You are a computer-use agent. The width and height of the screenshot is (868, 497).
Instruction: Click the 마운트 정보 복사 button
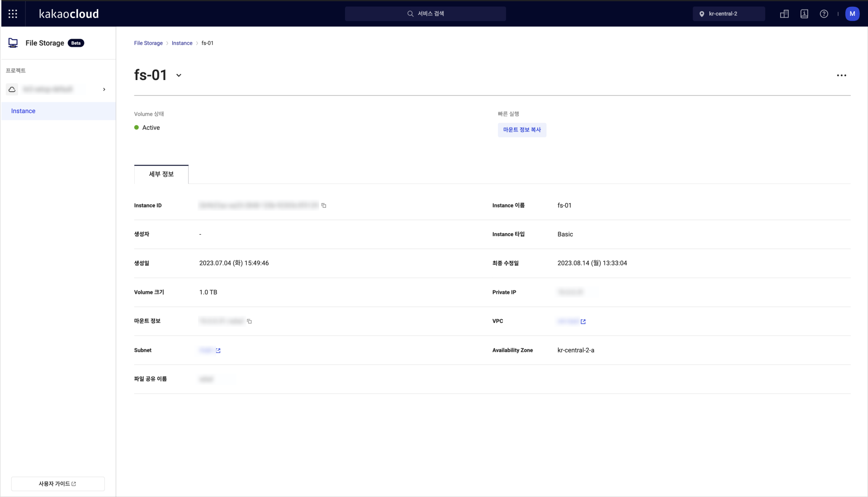pos(522,130)
